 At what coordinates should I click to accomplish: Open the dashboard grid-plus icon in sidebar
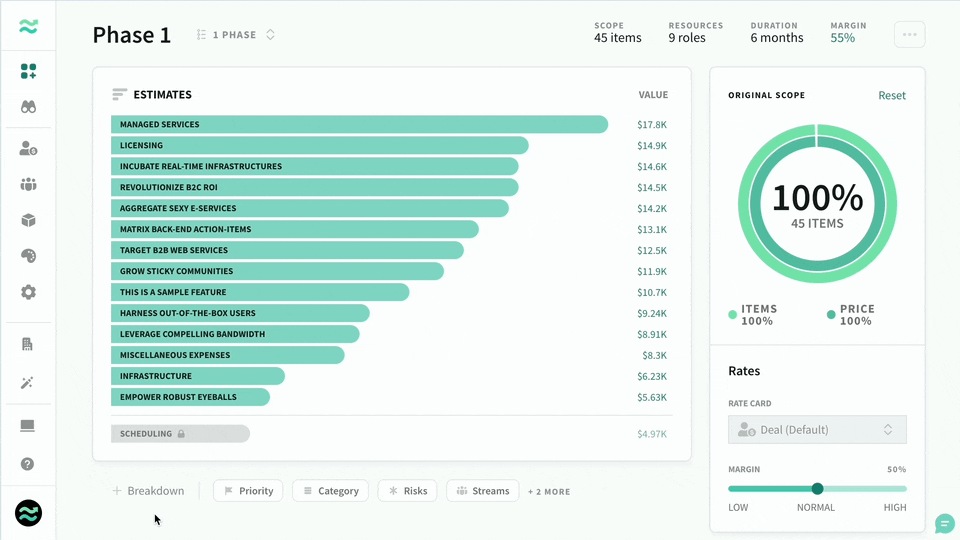(x=28, y=71)
